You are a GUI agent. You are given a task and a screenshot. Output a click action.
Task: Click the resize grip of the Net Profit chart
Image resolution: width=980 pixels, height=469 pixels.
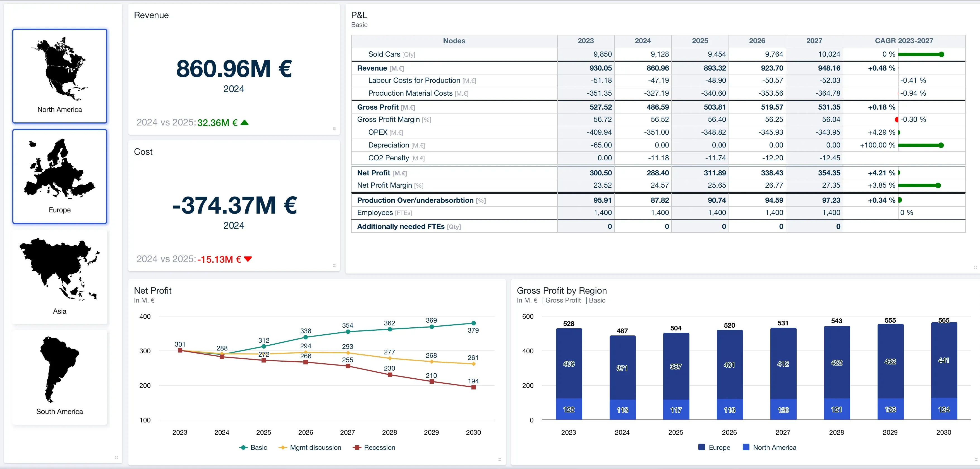point(500,460)
